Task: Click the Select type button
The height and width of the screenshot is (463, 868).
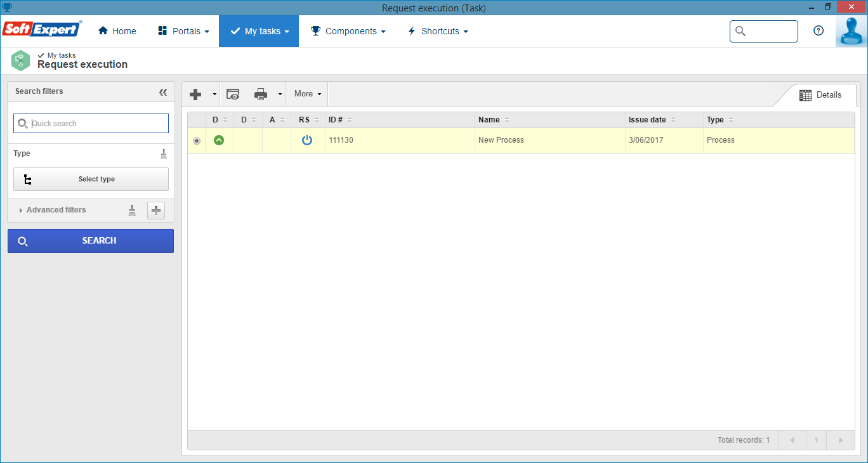Action: [91, 179]
